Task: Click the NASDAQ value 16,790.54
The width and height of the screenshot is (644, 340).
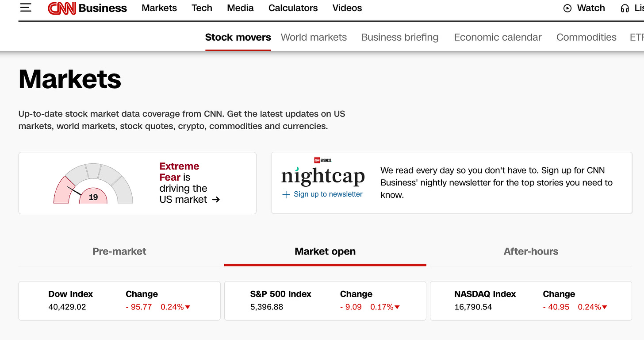Action: pos(473,307)
